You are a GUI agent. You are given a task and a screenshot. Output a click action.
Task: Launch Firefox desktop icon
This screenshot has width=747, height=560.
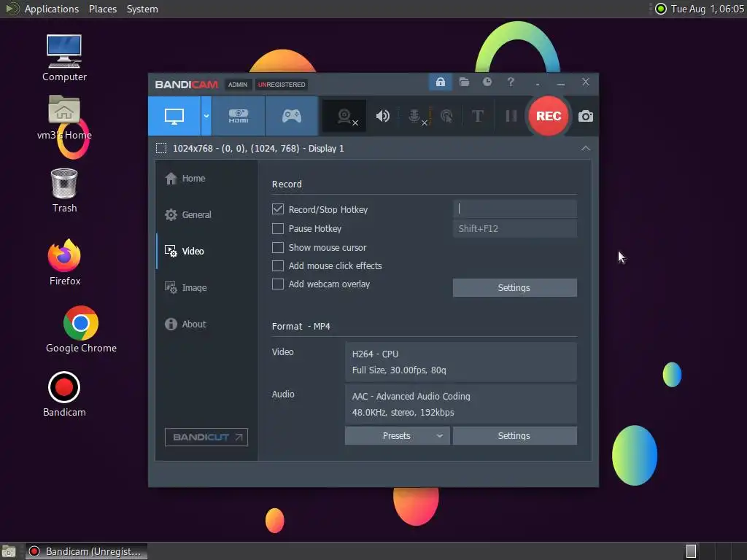(64, 262)
